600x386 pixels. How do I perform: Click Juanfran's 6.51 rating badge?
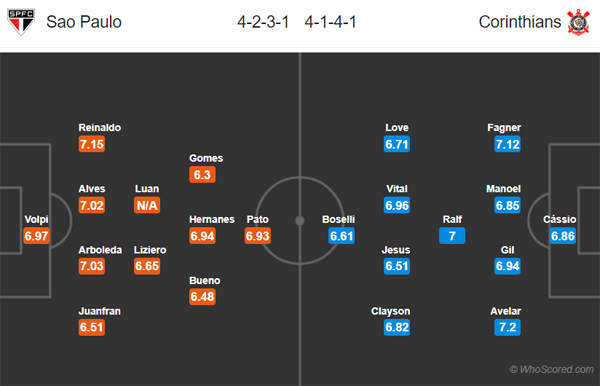tap(92, 327)
